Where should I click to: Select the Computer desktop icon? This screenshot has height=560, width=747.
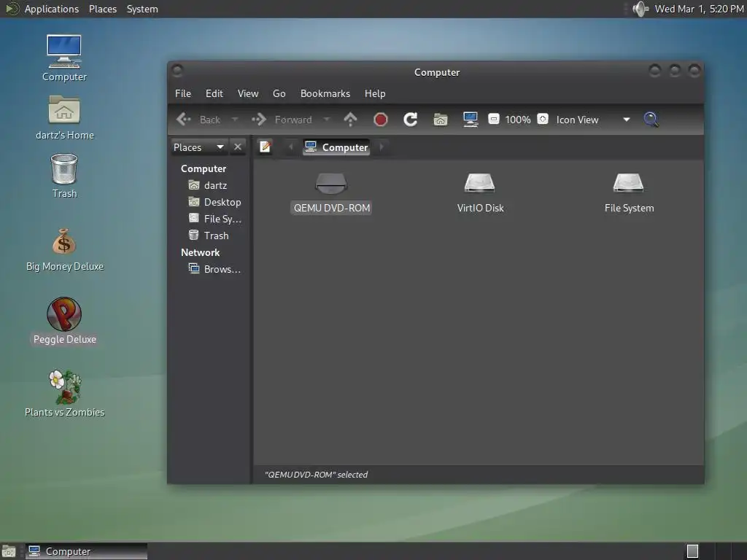[64, 58]
